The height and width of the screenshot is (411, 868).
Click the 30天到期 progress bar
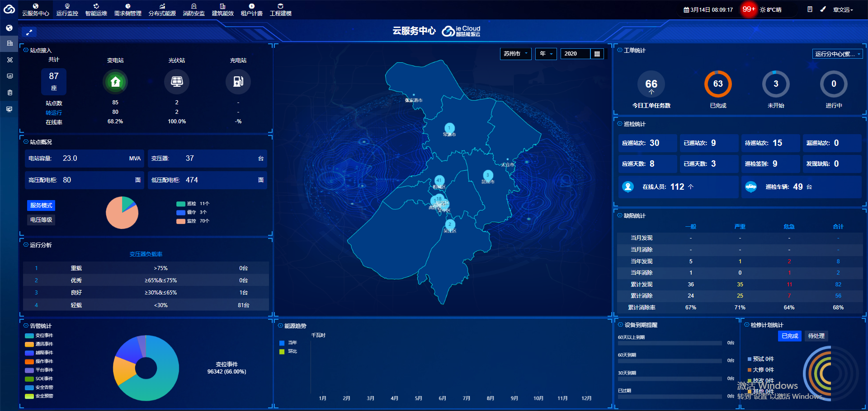pyautogui.click(x=670, y=379)
